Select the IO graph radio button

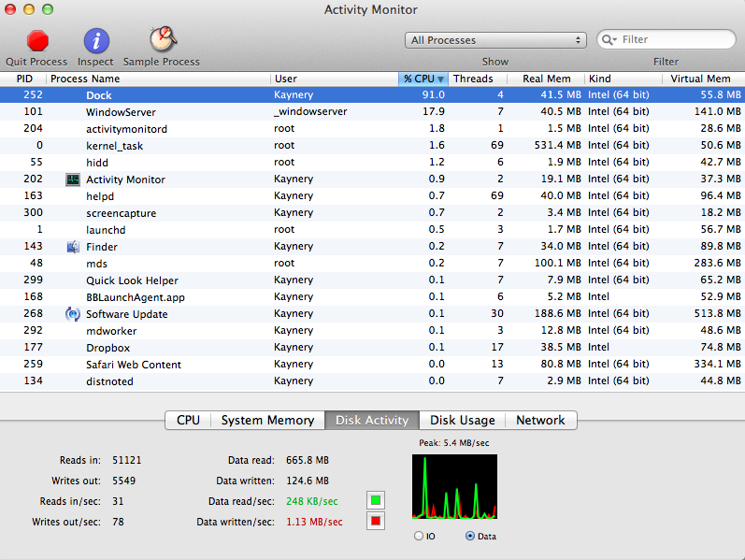[419, 536]
